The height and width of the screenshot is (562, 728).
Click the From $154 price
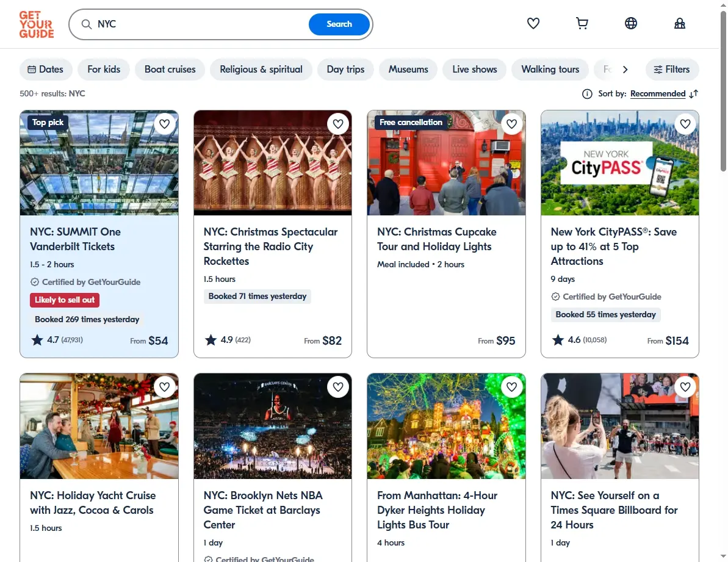[668, 340]
